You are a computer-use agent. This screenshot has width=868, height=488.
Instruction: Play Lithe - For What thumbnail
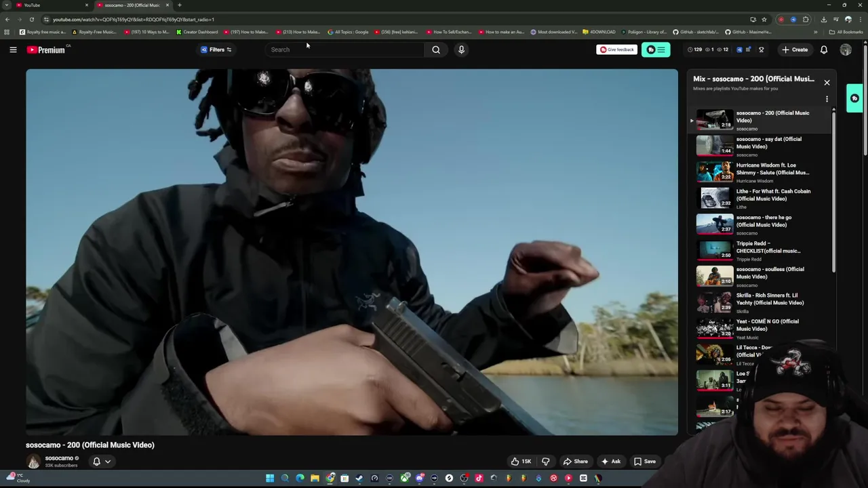(x=715, y=198)
